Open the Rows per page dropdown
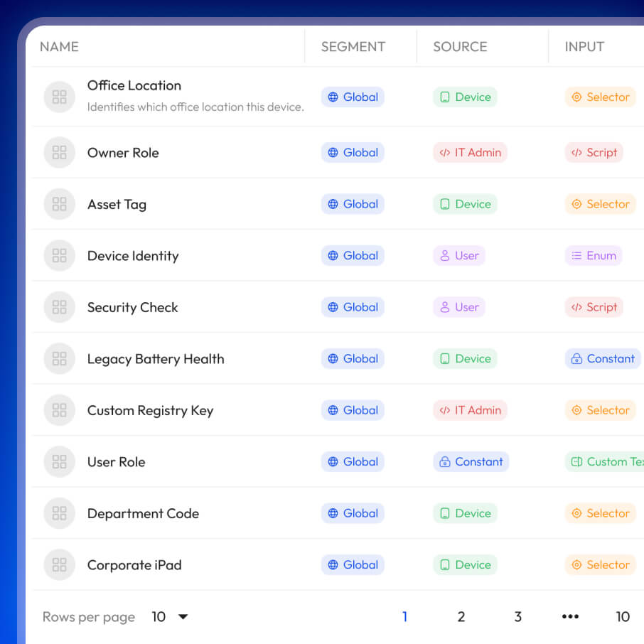This screenshot has height=644, width=644. pyautogui.click(x=170, y=616)
